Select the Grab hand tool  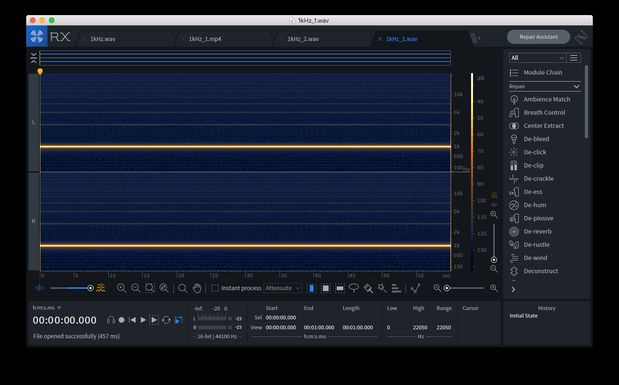[197, 288]
